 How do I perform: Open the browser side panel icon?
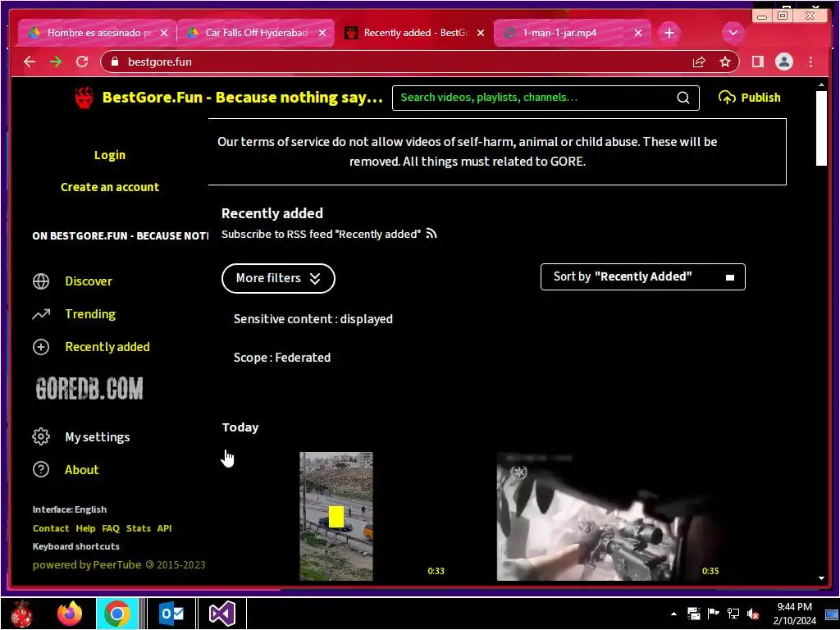tap(757, 62)
